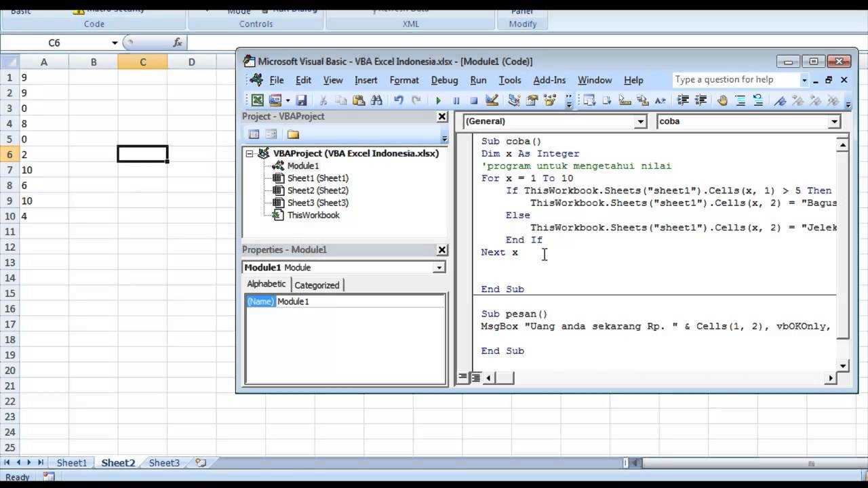868x488 pixels.
Task: Click the 'Type a question for help' field
Action: pos(736,80)
